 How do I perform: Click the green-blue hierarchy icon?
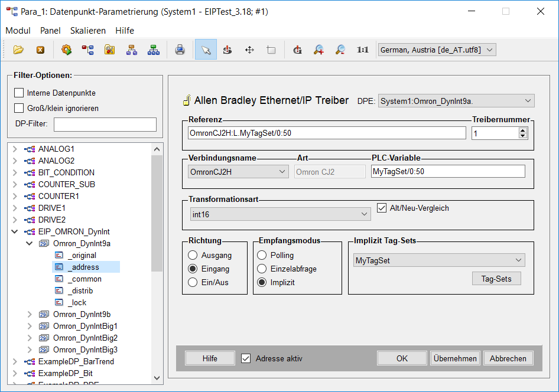pyautogui.click(x=153, y=50)
